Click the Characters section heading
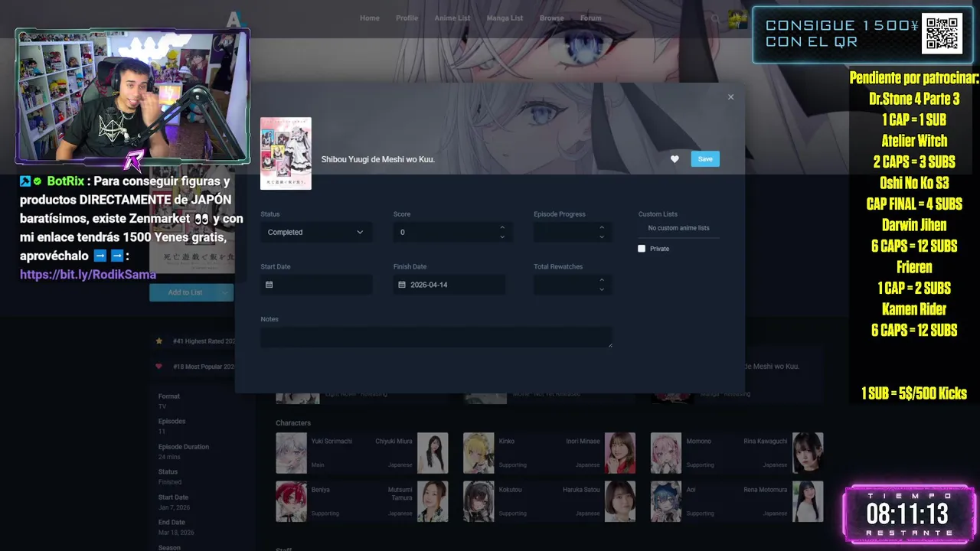This screenshot has width=980, height=551. pos(293,422)
